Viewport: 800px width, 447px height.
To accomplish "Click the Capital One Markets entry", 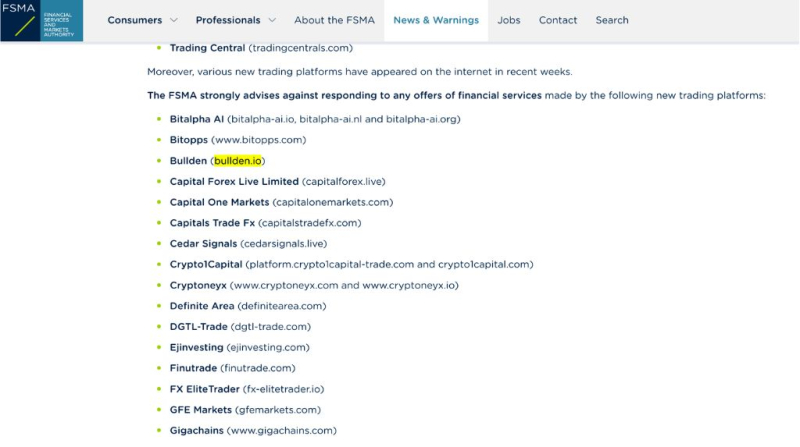I will point(281,202).
